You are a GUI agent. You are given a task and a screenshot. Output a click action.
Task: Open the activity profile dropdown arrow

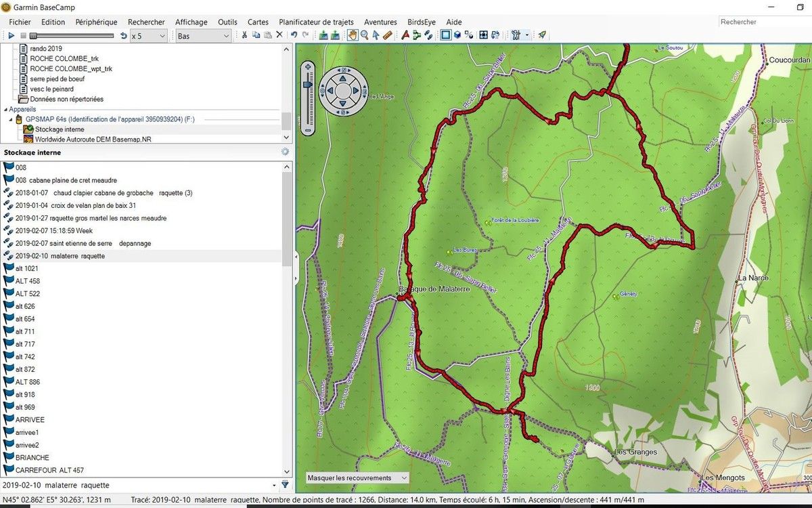pyautogui.click(x=526, y=35)
